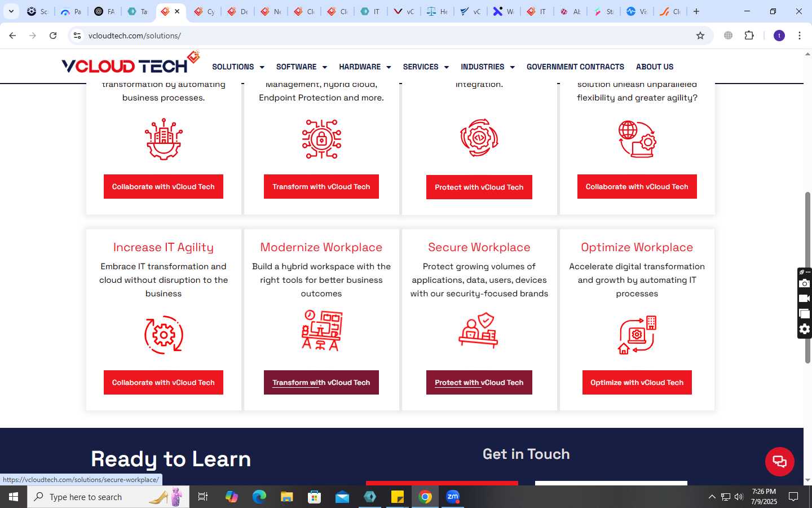The height and width of the screenshot is (508, 812).
Task: Open the tab search dropdown arrow
Action: (x=11, y=11)
